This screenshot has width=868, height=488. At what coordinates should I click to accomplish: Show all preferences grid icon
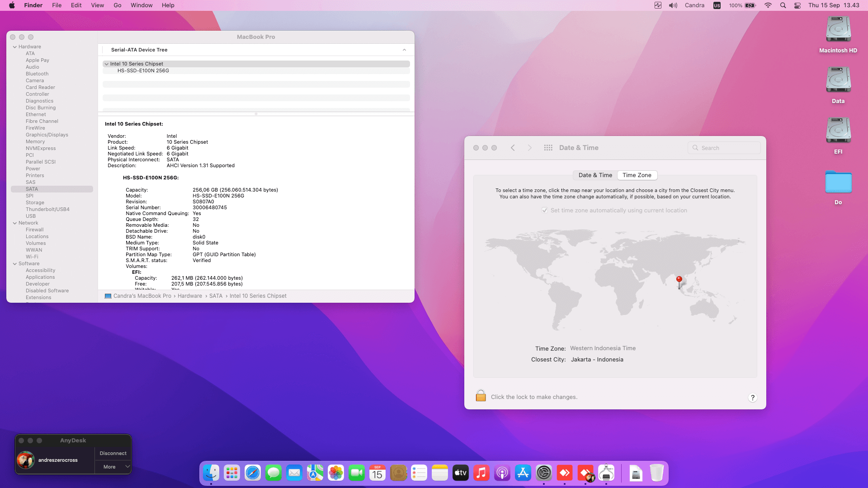(548, 148)
